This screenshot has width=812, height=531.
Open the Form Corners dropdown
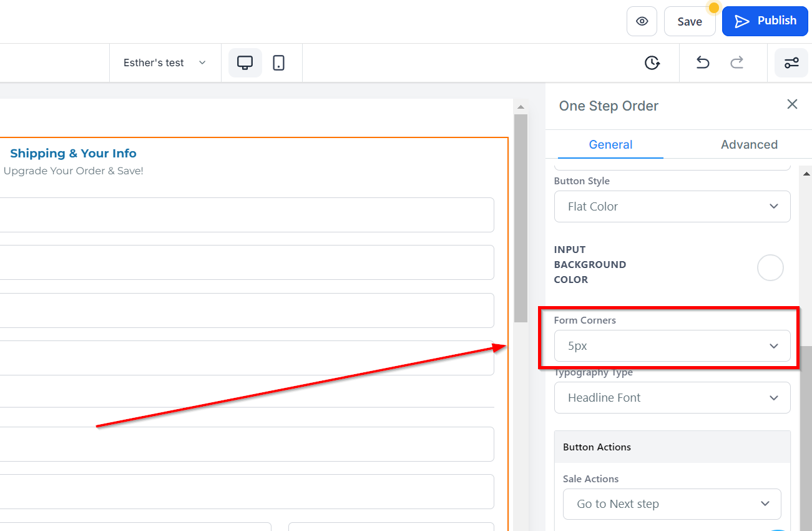coord(672,345)
